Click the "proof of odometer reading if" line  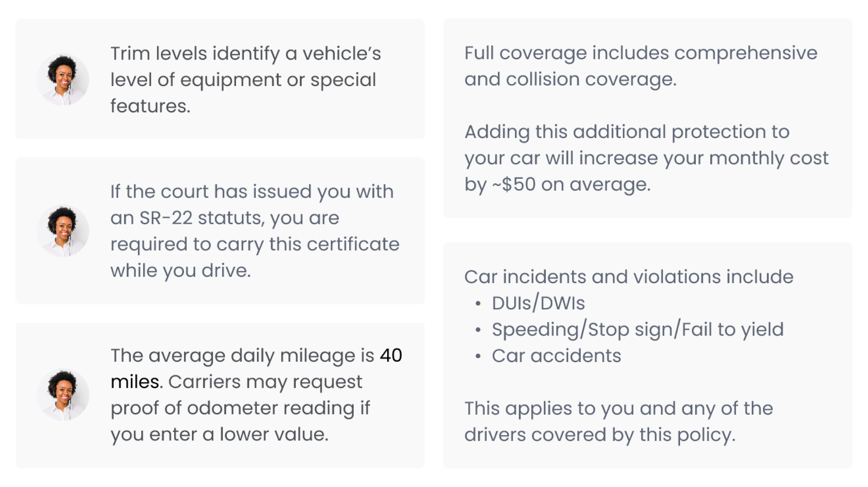pyautogui.click(x=240, y=408)
